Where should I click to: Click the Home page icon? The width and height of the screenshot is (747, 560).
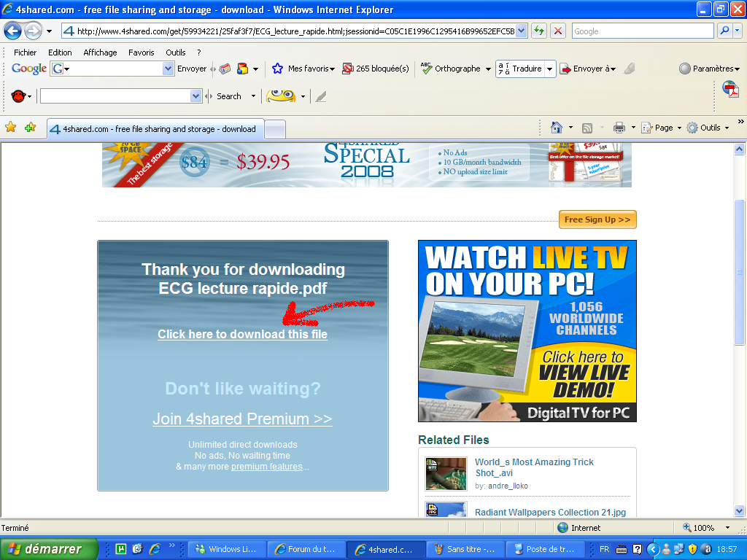[556, 128]
